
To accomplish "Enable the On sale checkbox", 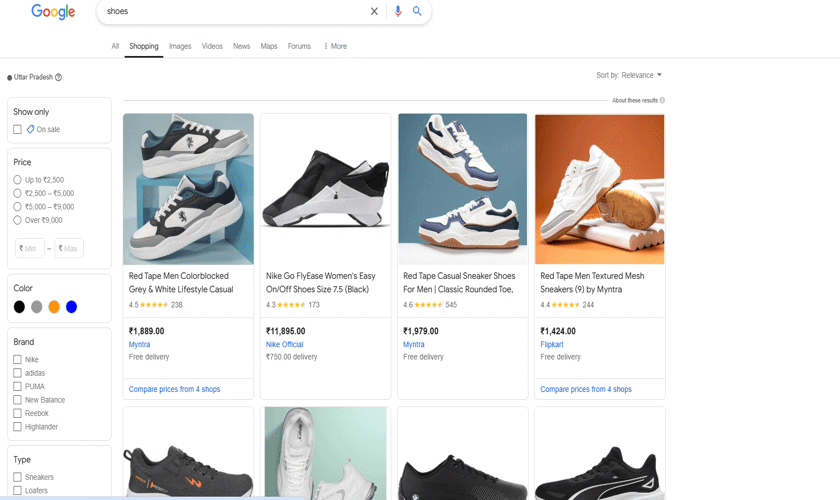I will point(18,130).
